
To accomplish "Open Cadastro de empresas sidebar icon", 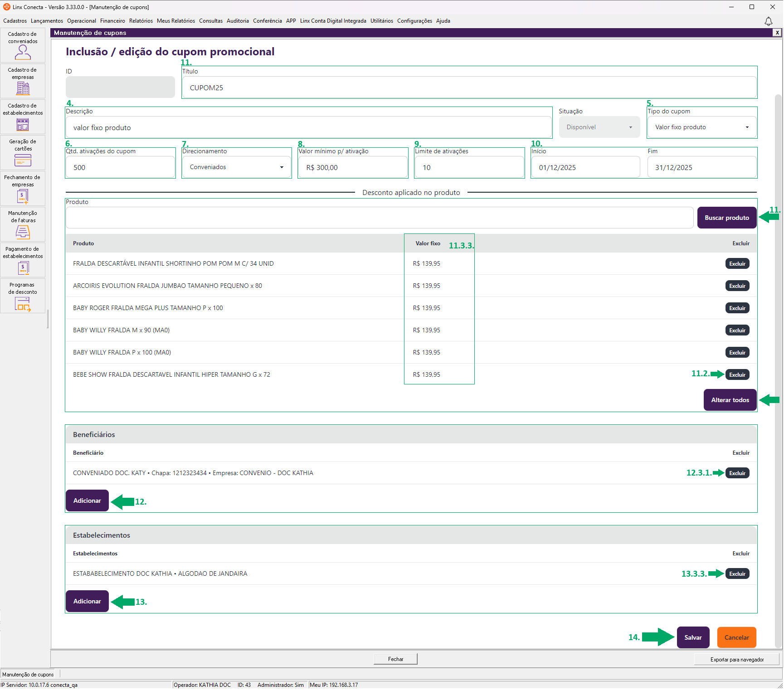I will tap(23, 81).
